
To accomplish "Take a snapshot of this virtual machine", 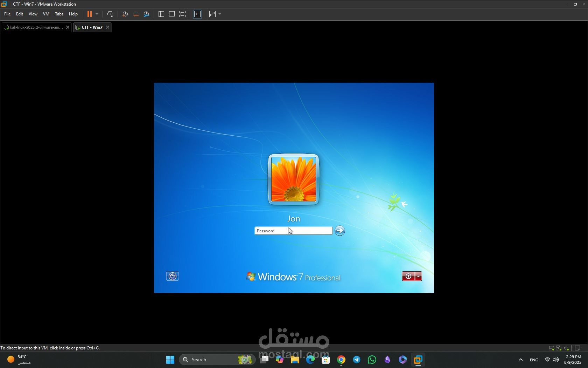I will click(125, 14).
